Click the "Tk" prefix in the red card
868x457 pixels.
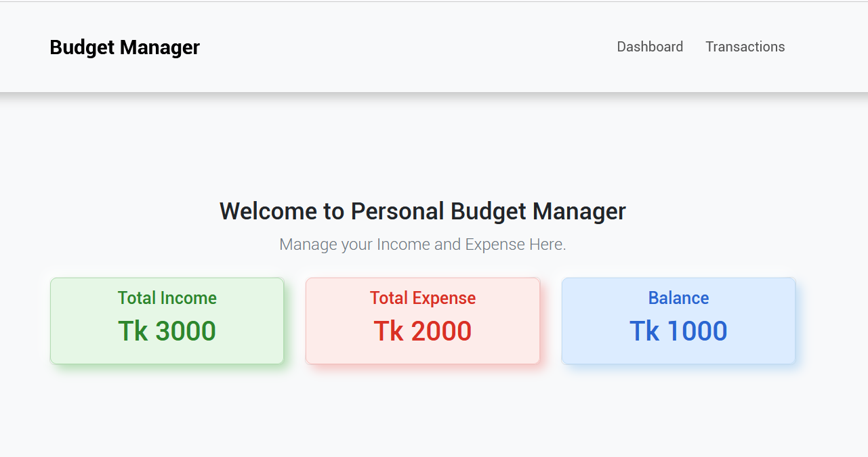[x=388, y=331]
